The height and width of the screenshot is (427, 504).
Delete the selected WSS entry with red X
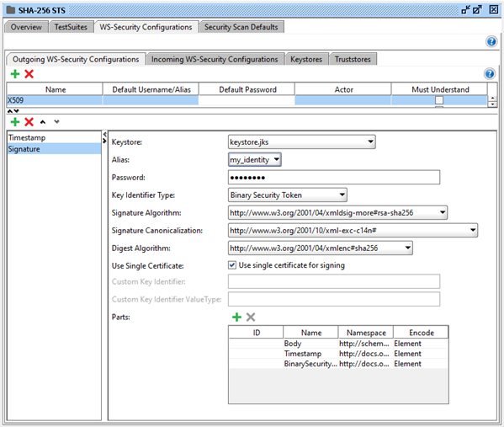(x=29, y=122)
